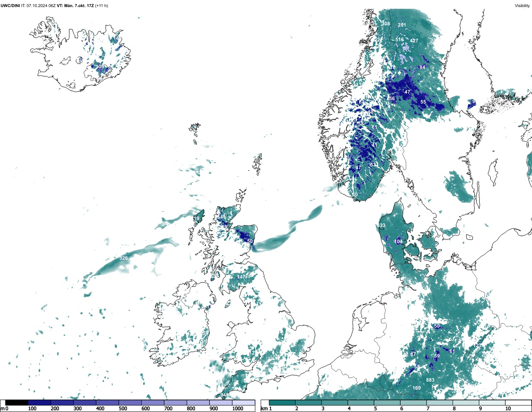Viewport: 532px width, 412px height.
Task: Click the '56' value near Norway–Sweden border
Action: (392, 99)
